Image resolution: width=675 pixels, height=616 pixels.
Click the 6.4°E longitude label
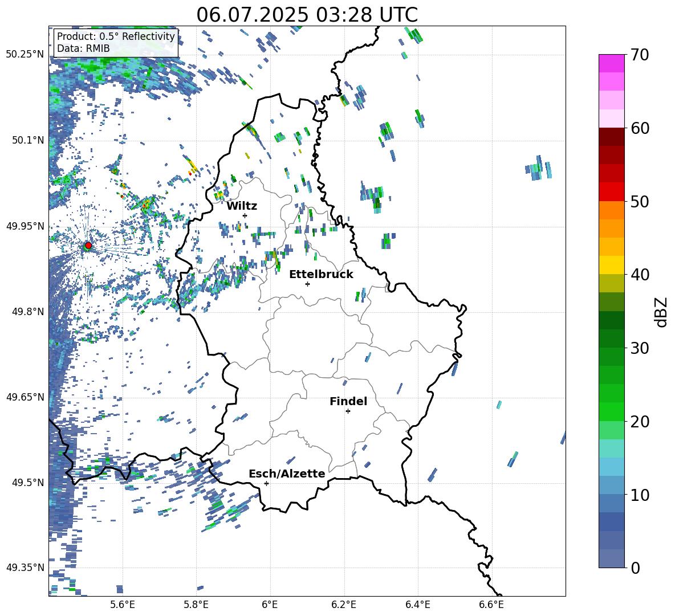417,605
